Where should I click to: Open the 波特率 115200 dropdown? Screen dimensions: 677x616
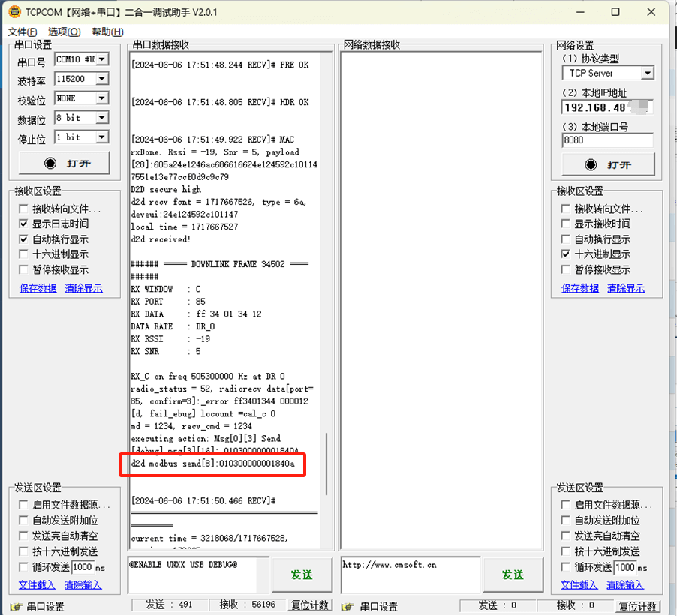[101, 79]
